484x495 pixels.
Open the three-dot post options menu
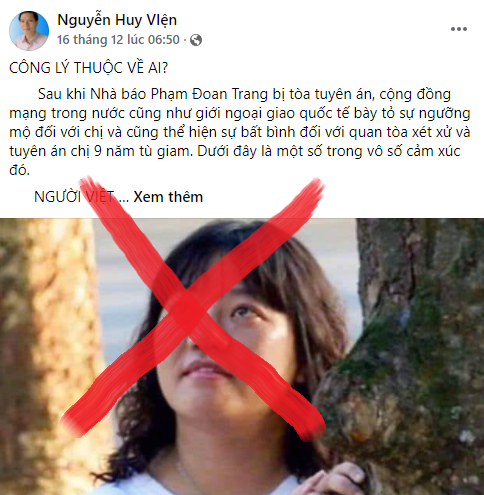[x=459, y=29]
